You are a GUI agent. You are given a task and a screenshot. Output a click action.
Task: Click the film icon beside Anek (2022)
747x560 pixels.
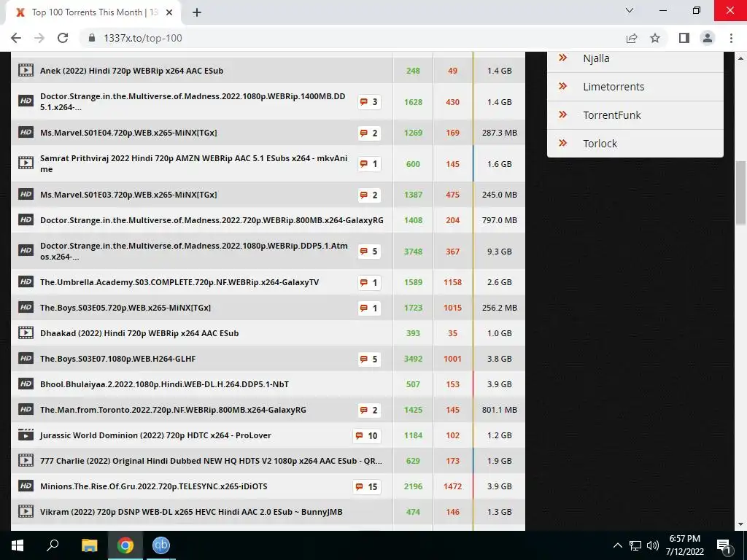(26, 71)
